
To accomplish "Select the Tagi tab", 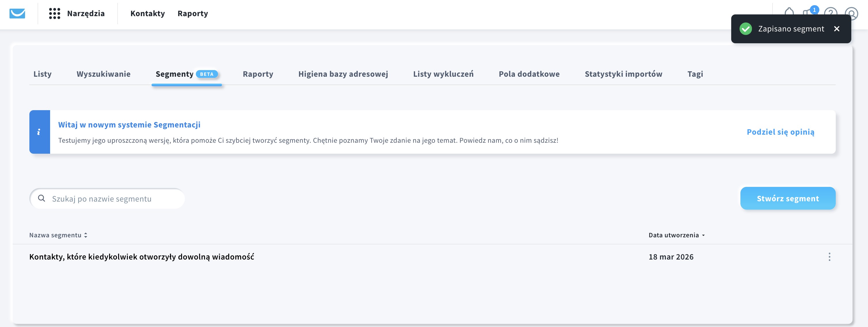I will pos(695,74).
